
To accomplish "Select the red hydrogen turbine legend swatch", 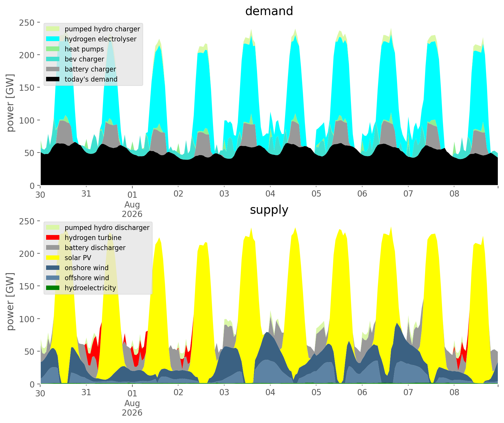I will point(53,238).
